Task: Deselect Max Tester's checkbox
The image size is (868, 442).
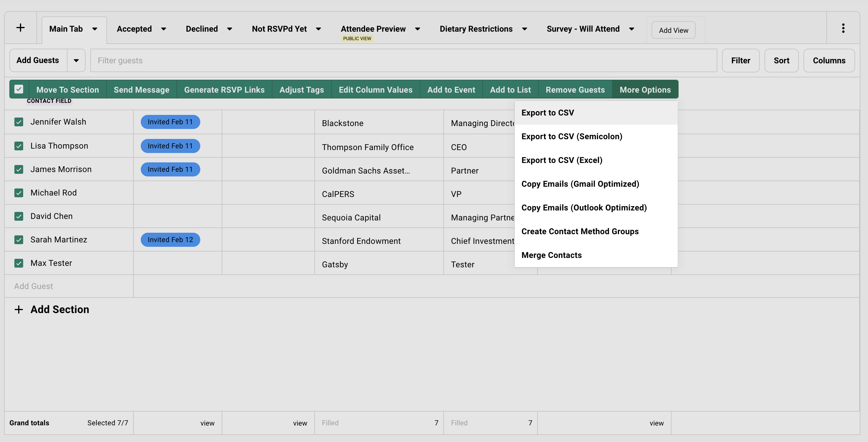Action: point(18,263)
